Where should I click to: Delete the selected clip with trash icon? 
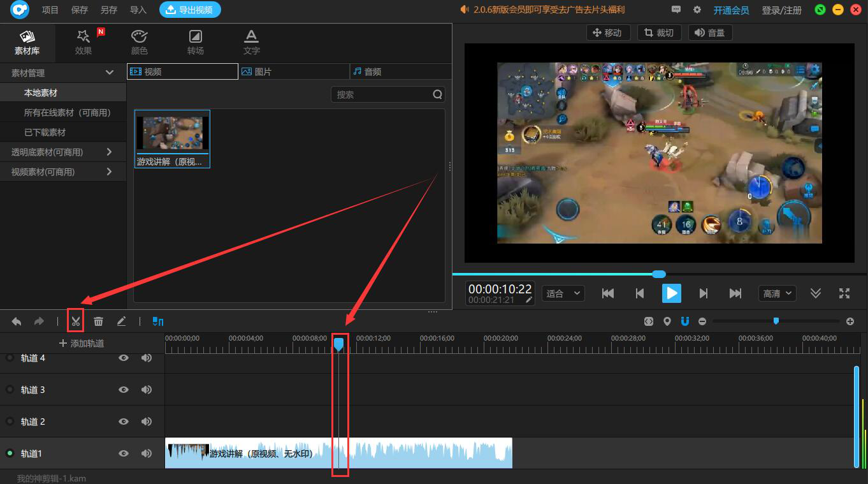98,321
